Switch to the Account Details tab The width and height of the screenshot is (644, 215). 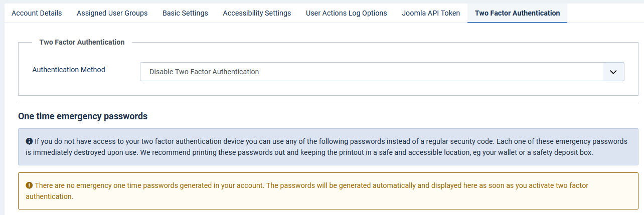click(37, 13)
